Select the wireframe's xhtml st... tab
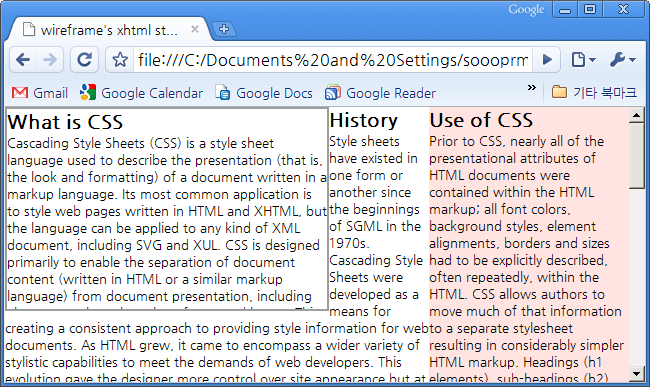 coord(110,30)
